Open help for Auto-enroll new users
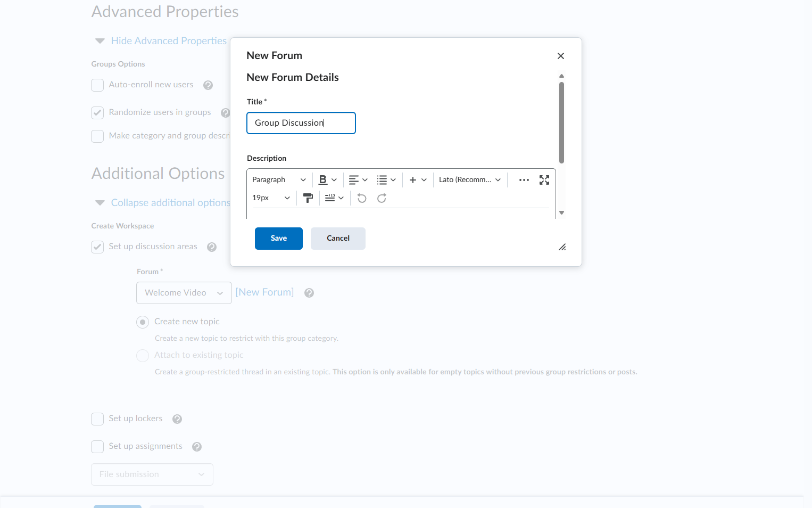Screen dimensions: 812x508 [x=208, y=85]
